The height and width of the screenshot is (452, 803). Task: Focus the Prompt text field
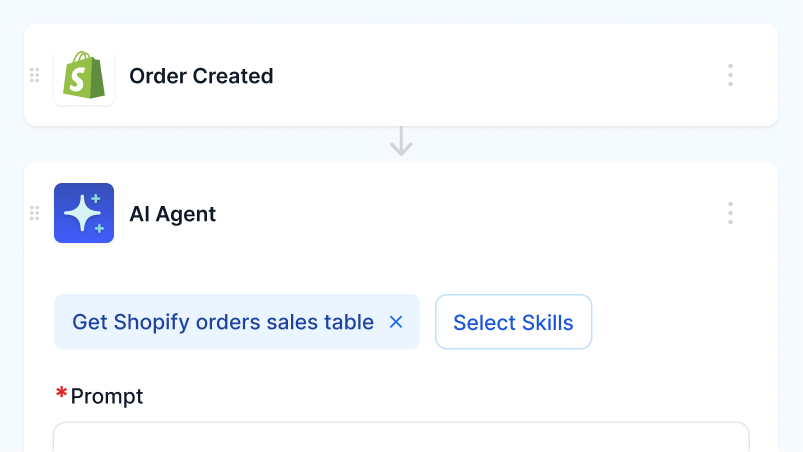pos(400,438)
